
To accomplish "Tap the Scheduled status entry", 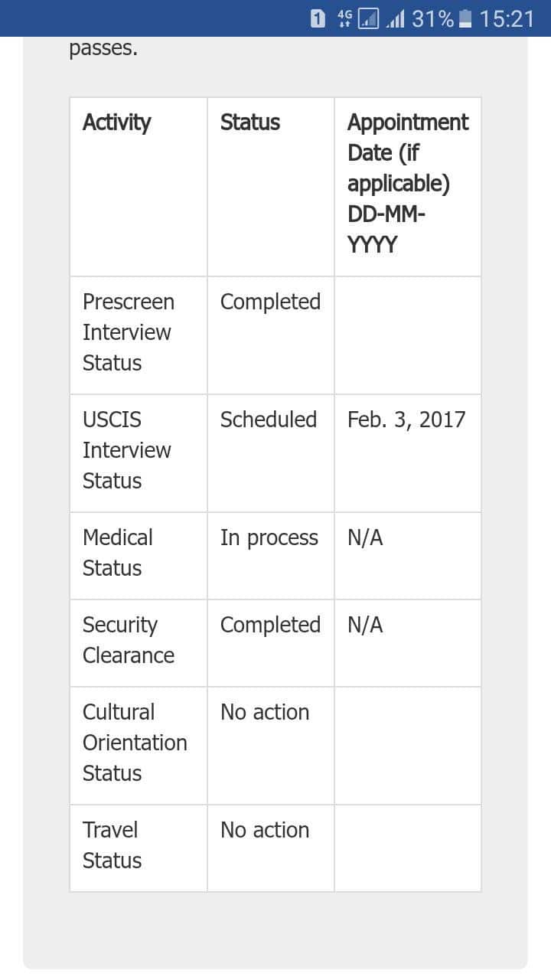I will pyautogui.click(x=269, y=420).
